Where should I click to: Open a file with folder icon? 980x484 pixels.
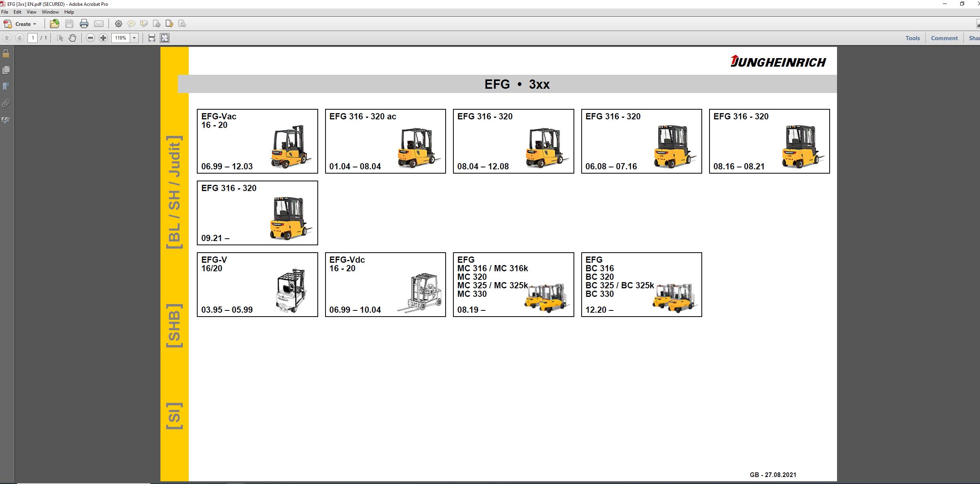point(55,24)
